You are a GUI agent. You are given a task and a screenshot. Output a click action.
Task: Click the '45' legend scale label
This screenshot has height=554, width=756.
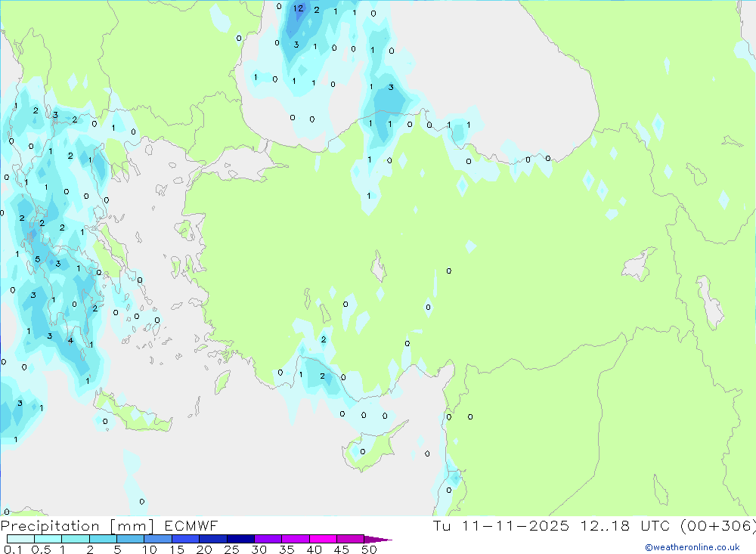click(342, 549)
